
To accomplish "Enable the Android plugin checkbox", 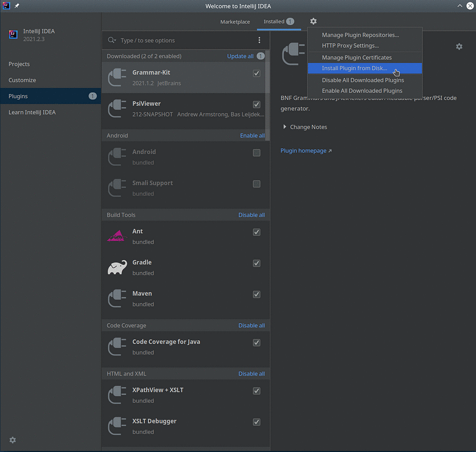I will point(258,153).
